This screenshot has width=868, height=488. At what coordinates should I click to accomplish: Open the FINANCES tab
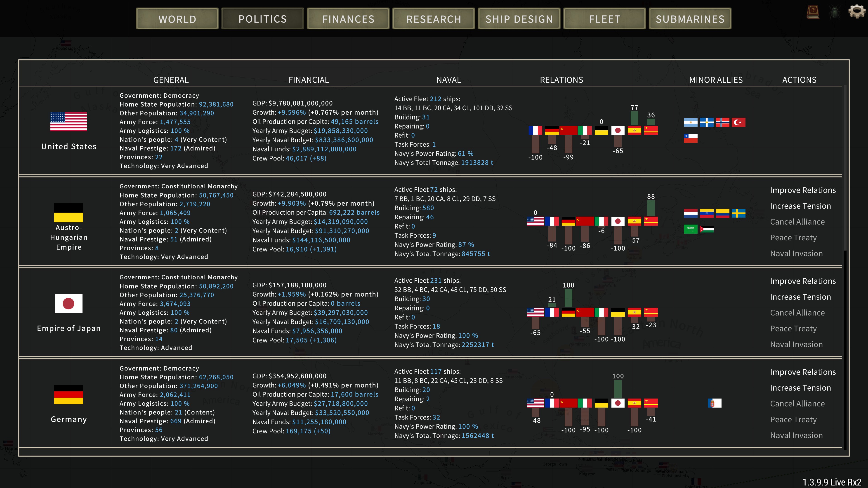click(348, 19)
